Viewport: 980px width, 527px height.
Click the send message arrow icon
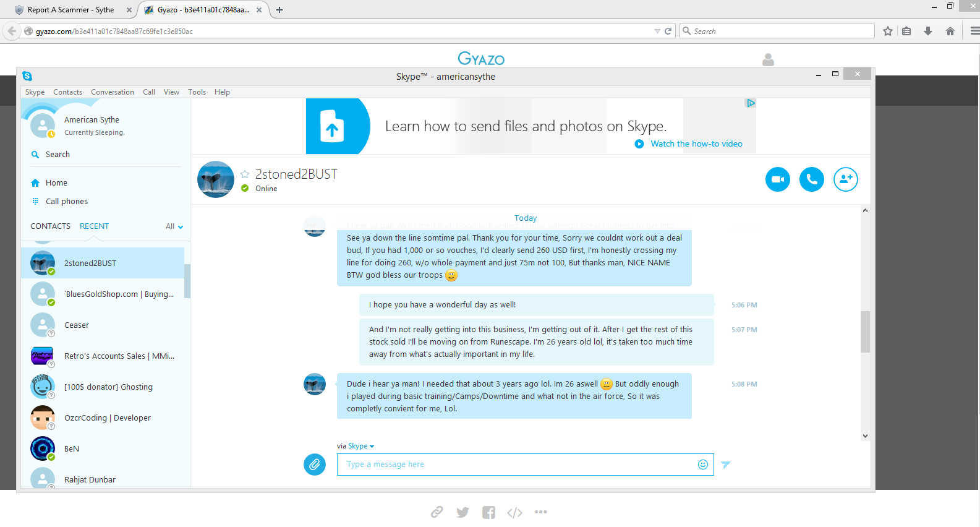(x=726, y=465)
